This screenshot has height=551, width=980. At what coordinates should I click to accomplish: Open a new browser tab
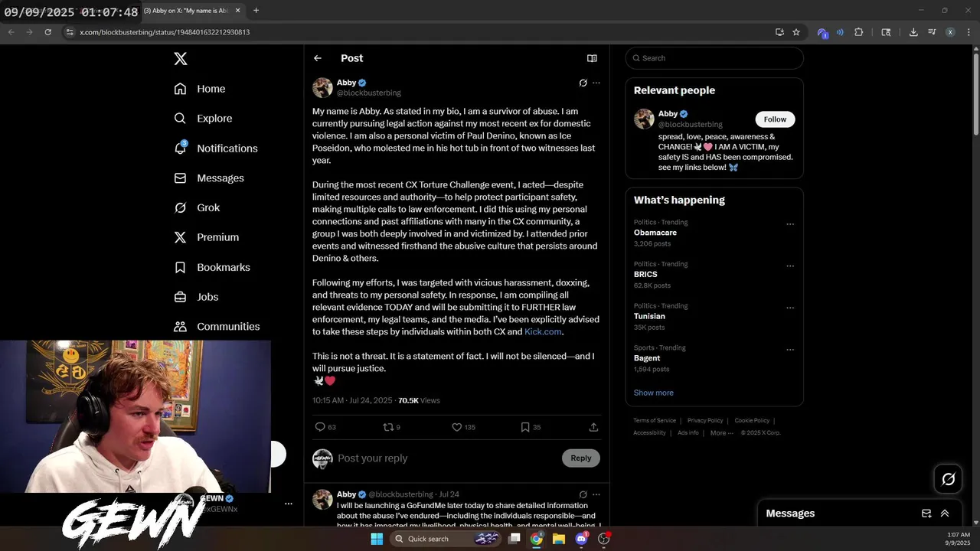[x=256, y=11]
